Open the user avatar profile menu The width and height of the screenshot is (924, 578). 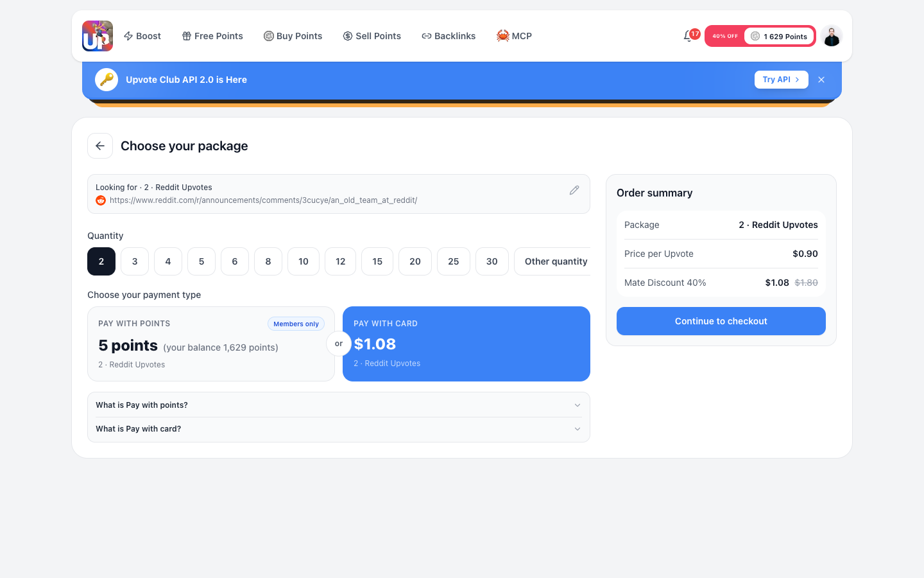click(832, 36)
